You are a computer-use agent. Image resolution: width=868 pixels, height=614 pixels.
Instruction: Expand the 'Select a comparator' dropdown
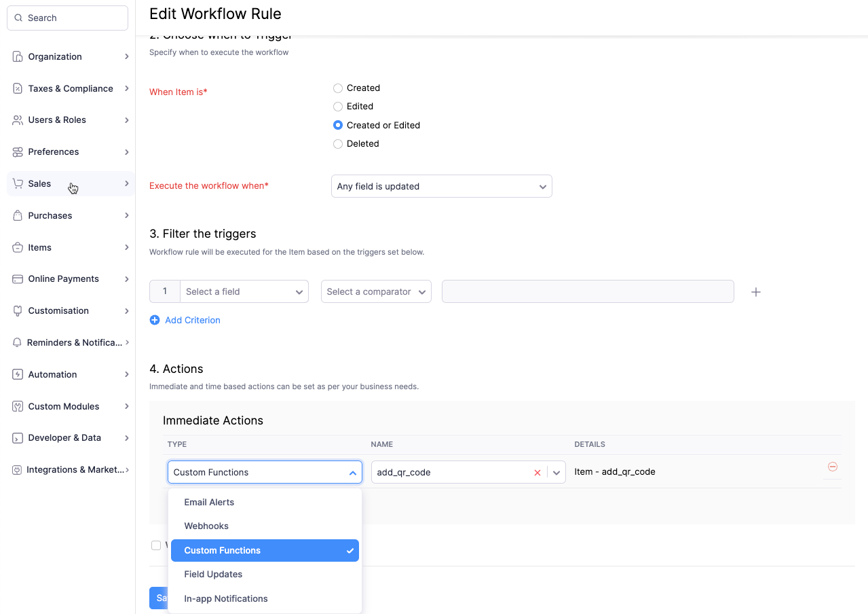[x=376, y=291]
